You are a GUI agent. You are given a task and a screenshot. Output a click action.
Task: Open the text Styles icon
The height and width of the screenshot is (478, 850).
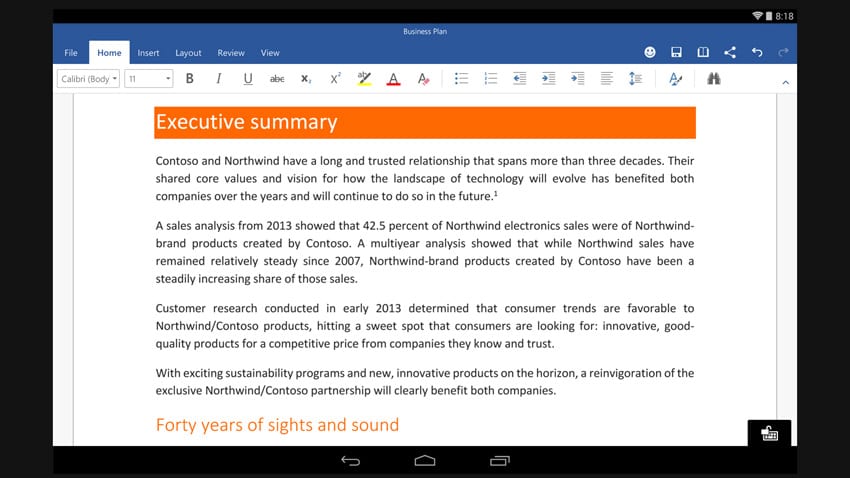[676, 79]
